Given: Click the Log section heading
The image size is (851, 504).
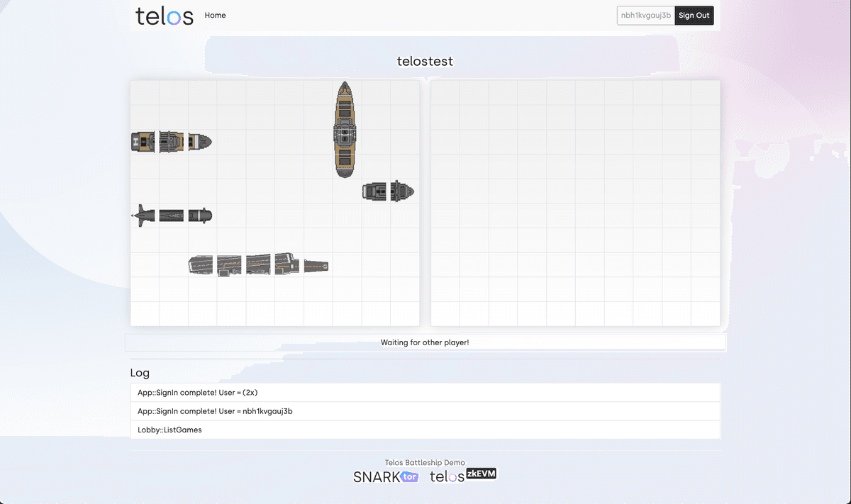Looking at the screenshot, I should (x=140, y=373).
